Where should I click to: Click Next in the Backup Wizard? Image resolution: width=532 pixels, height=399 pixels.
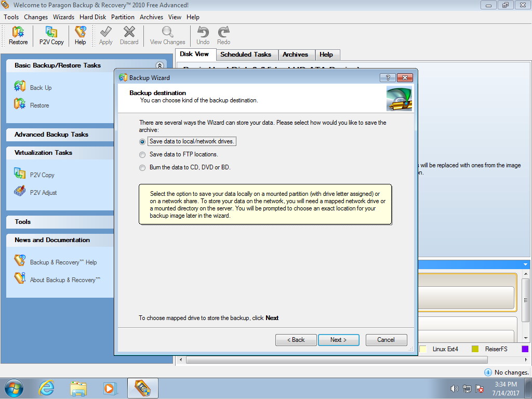point(338,340)
